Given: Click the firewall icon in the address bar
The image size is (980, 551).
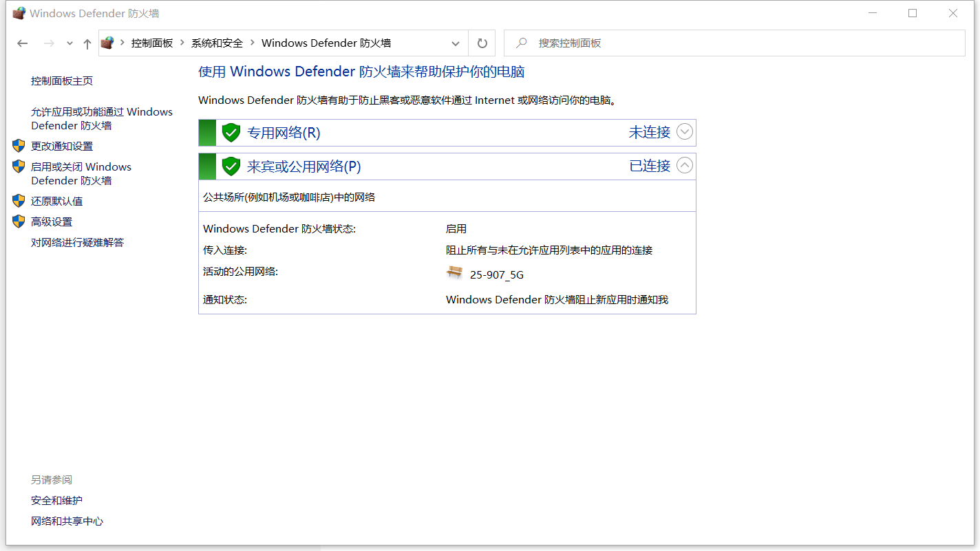Looking at the screenshot, I should (x=107, y=43).
